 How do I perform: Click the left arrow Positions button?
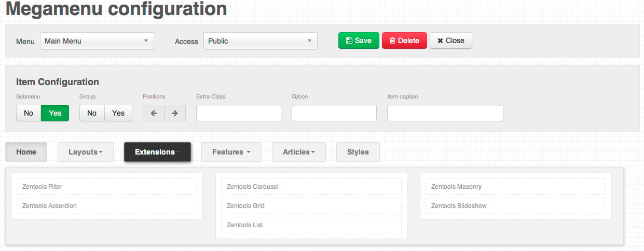[154, 113]
